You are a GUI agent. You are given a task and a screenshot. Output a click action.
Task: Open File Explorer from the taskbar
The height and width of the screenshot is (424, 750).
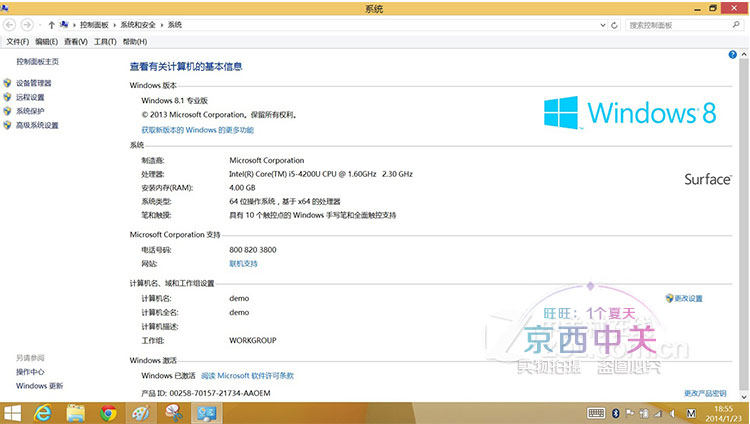[76, 413]
